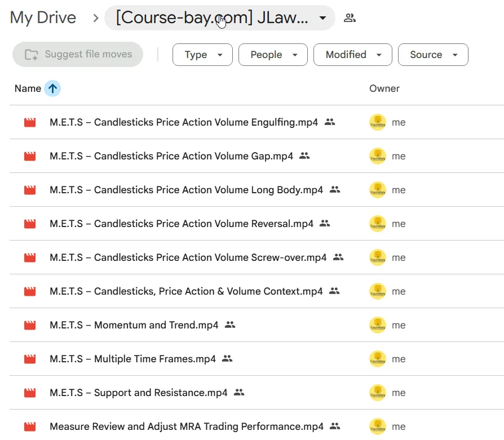Click the video icon for Measure Review and Adjust
Image resolution: width=504 pixels, height=440 pixels.
pyautogui.click(x=30, y=426)
